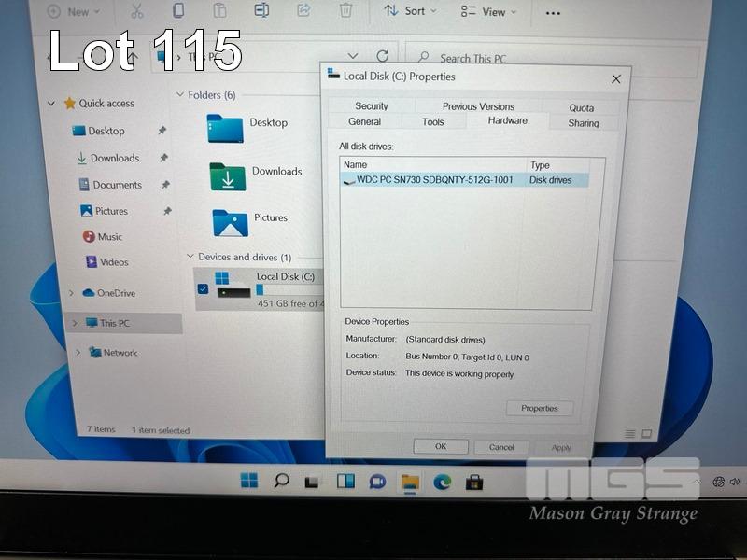Image resolution: width=747 pixels, height=560 pixels.
Task: Click the Refresh icon beside address bar
Action: [382, 57]
